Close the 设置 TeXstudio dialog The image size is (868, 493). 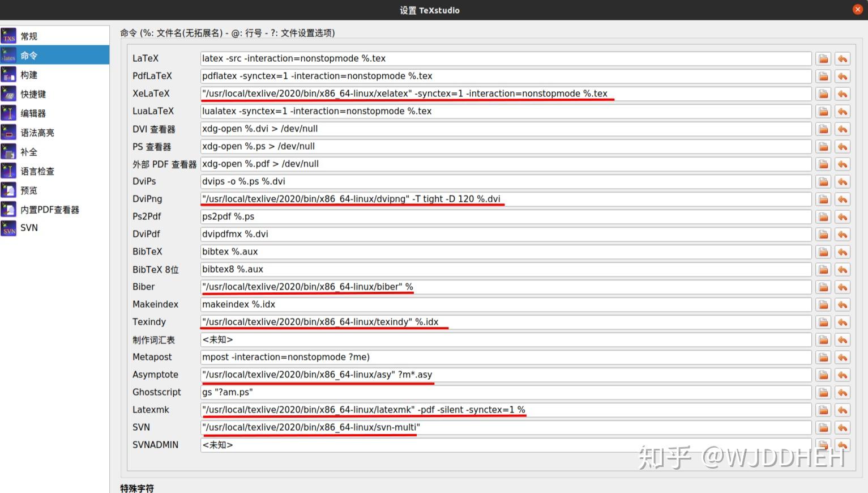point(857,10)
